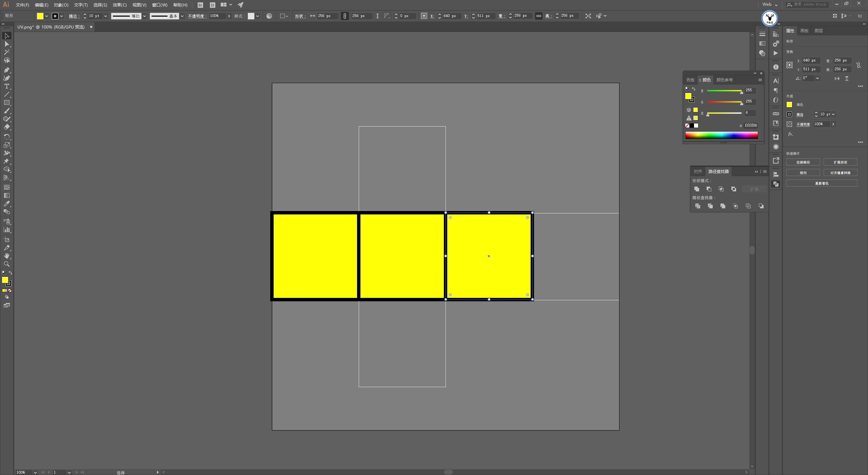Select the Zoom tool

[x=6, y=264]
